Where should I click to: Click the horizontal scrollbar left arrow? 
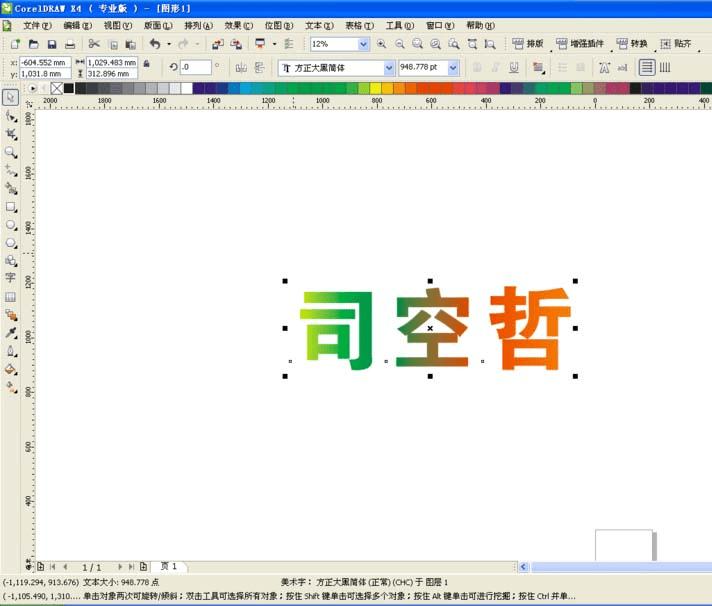point(524,567)
